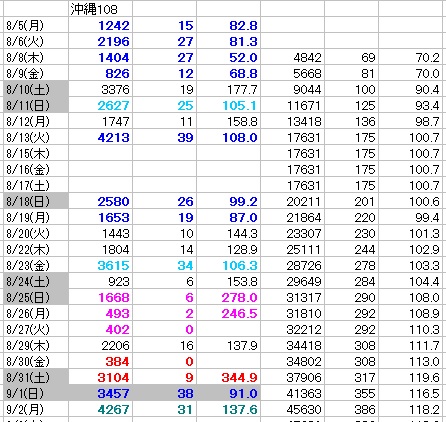Click the 8/27(火) date cell
This screenshot has width=446, height=422.
tap(36, 329)
